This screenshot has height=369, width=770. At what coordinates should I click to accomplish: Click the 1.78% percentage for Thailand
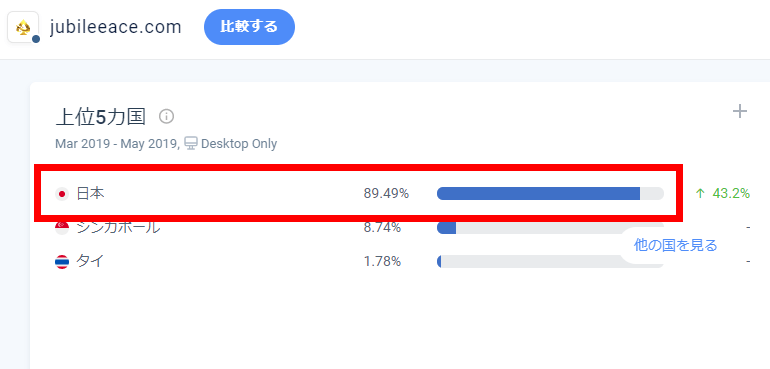point(382,261)
